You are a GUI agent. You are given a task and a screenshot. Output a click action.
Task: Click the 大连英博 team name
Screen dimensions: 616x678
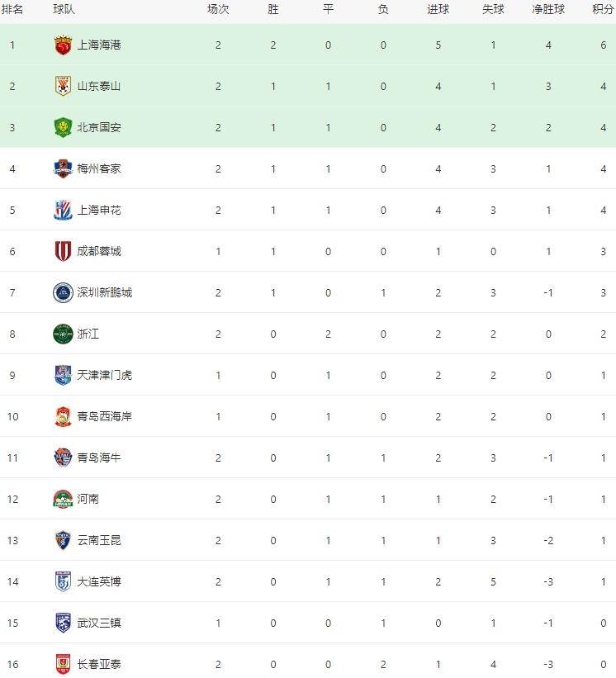pos(99,581)
